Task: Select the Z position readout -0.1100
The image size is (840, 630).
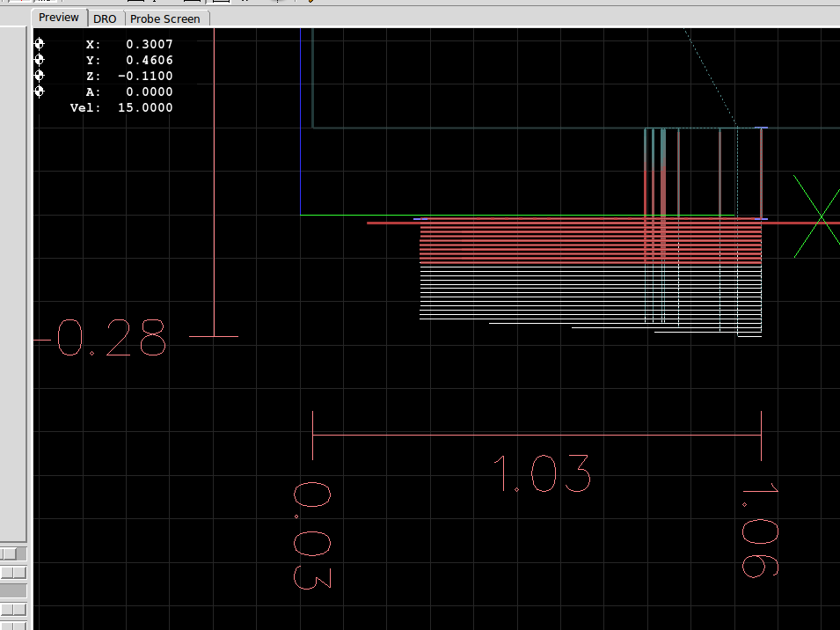Action: coord(145,76)
